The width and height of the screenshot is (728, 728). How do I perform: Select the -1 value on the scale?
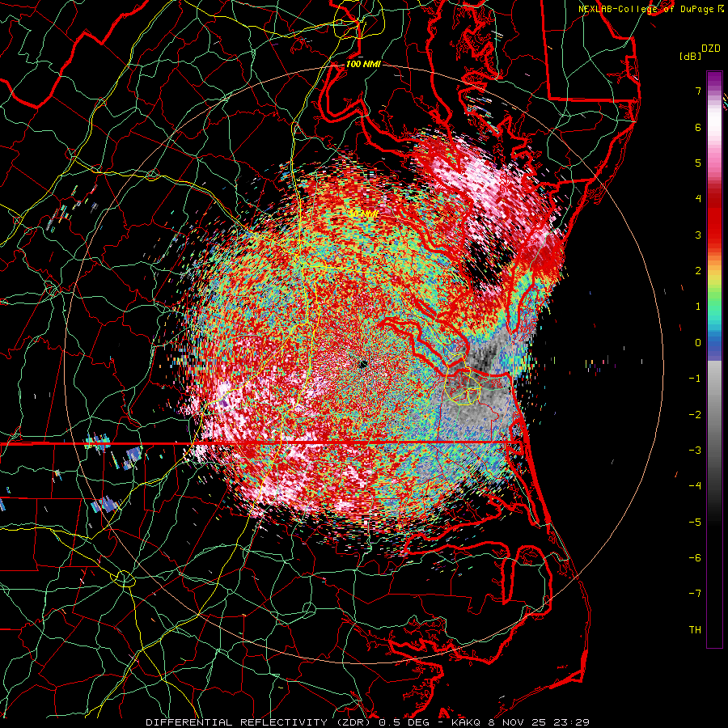(x=695, y=379)
